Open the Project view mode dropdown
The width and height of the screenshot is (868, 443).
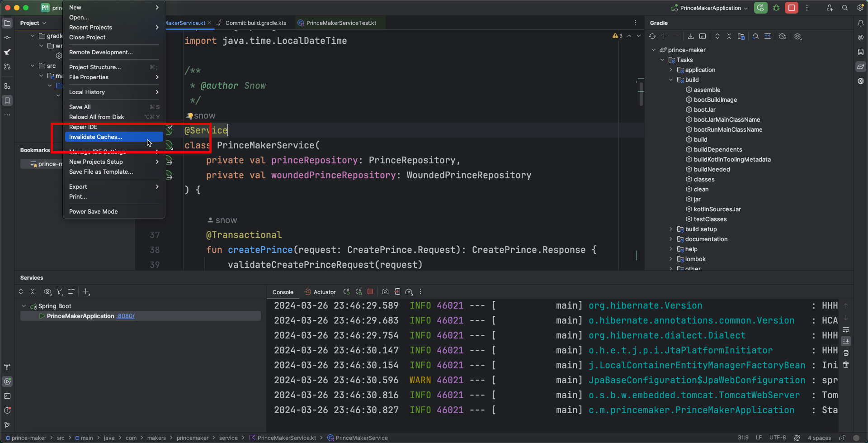(x=33, y=23)
